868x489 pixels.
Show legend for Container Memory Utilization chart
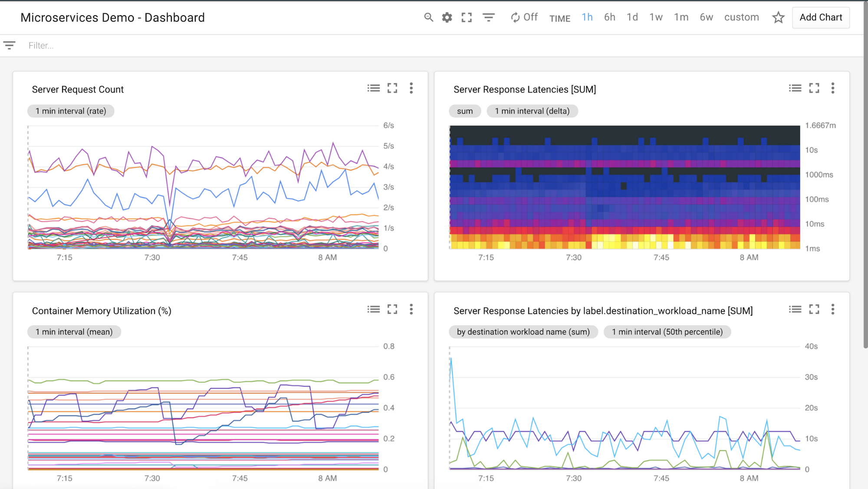[x=373, y=309]
